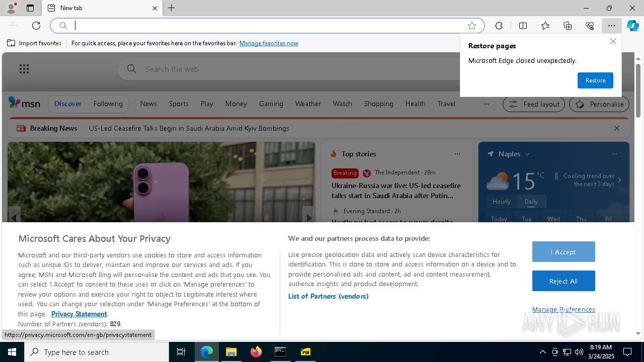Open weather card options ellipsis

(x=614, y=154)
